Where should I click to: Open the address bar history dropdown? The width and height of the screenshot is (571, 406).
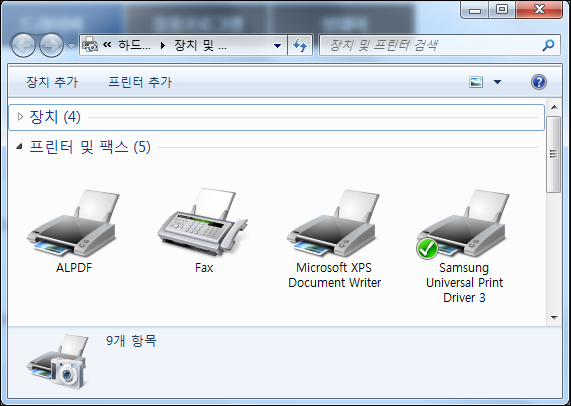click(x=277, y=46)
